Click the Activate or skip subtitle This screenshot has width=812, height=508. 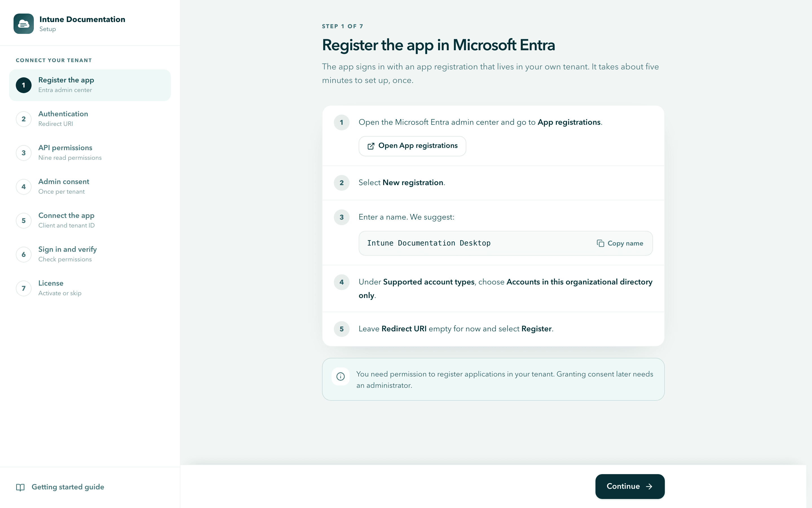click(60, 293)
